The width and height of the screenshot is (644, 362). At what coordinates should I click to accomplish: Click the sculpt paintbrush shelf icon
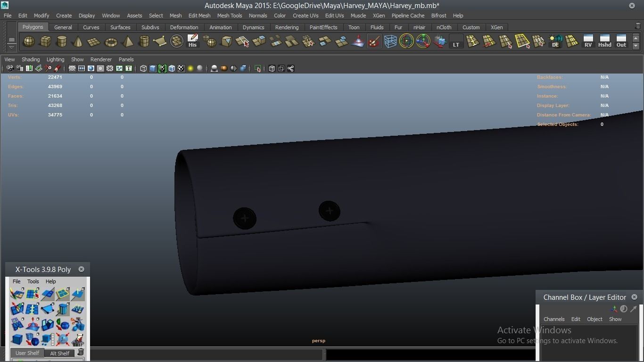pyautogui.click(x=374, y=41)
